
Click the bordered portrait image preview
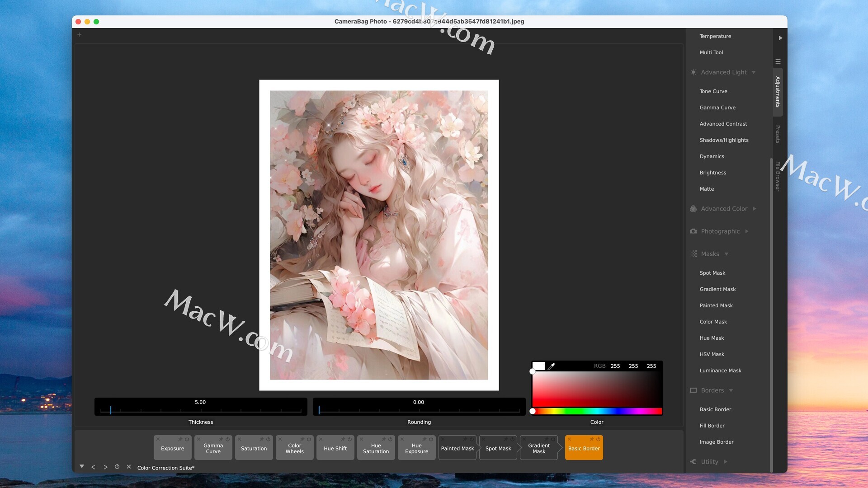[x=379, y=235]
